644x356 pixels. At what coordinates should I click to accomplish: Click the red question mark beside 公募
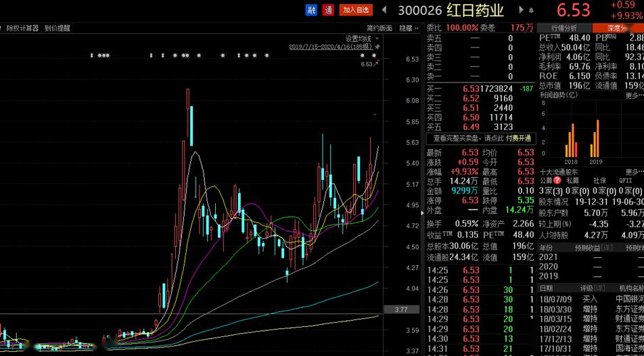557,181
